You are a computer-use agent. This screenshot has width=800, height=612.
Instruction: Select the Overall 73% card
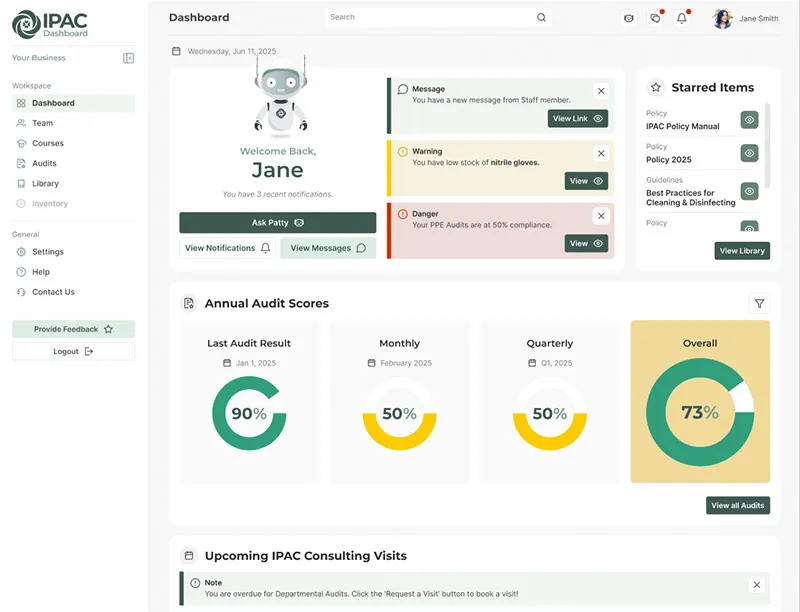tap(700, 401)
